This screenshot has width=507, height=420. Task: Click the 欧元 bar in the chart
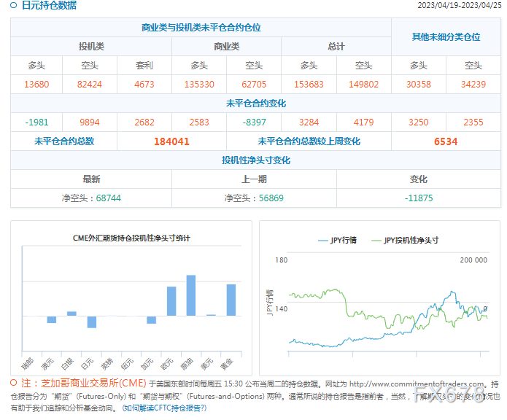(x=171, y=301)
